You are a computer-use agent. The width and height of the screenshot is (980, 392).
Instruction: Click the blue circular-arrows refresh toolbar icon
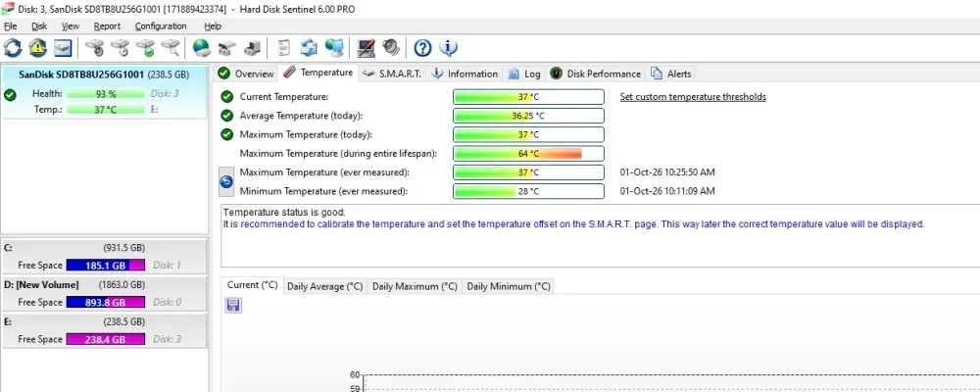point(13,47)
